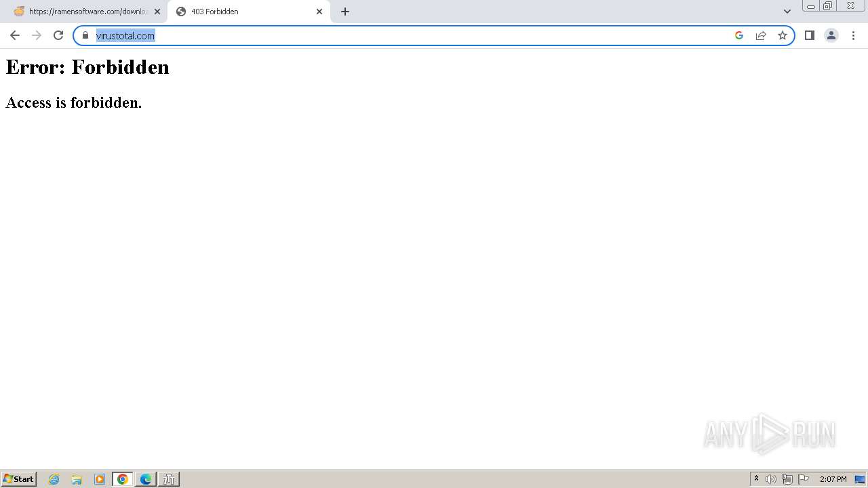Screen dimensions: 868x488
Task: Open the Windows Start menu
Action: [19, 479]
